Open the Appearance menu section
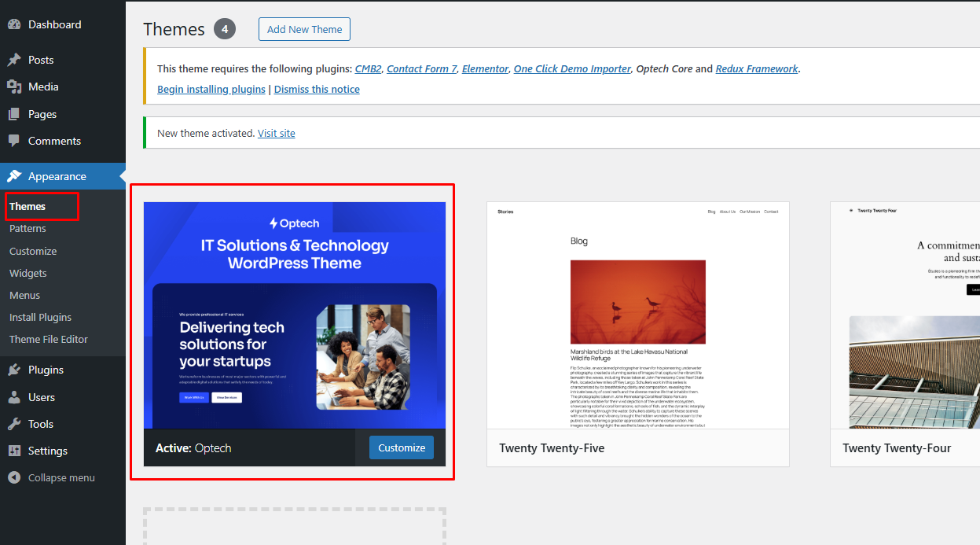The height and width of the screenshot is (545, 980). click(57, 176)
